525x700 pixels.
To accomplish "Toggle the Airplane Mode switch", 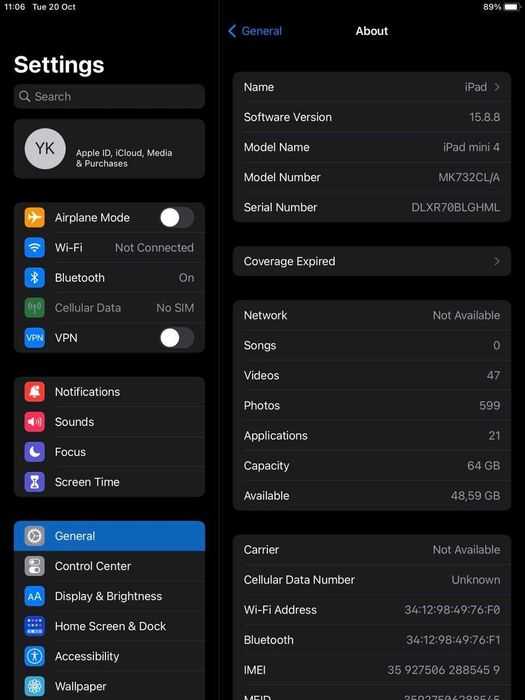I will pyautogui.click(x=177, y=217).
